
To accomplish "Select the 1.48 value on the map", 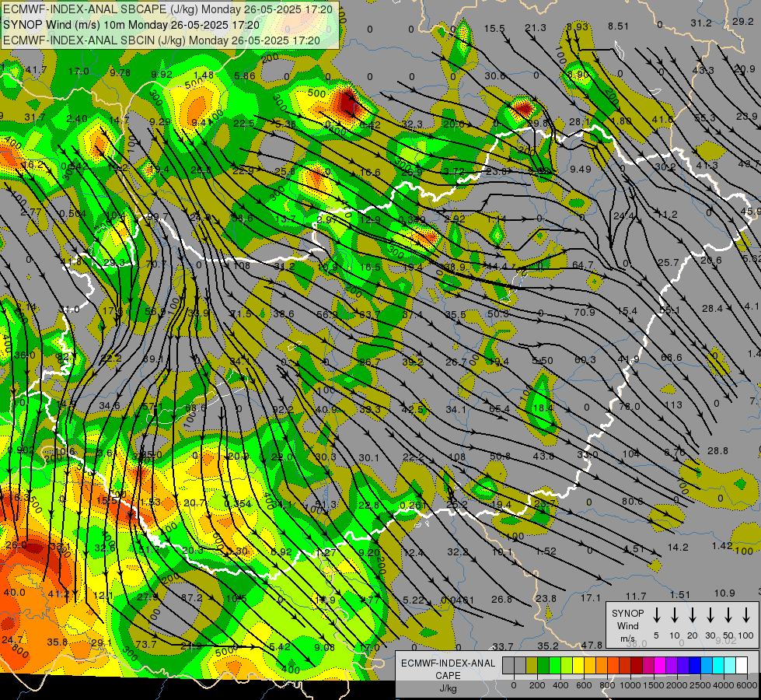I will [204, 75].
